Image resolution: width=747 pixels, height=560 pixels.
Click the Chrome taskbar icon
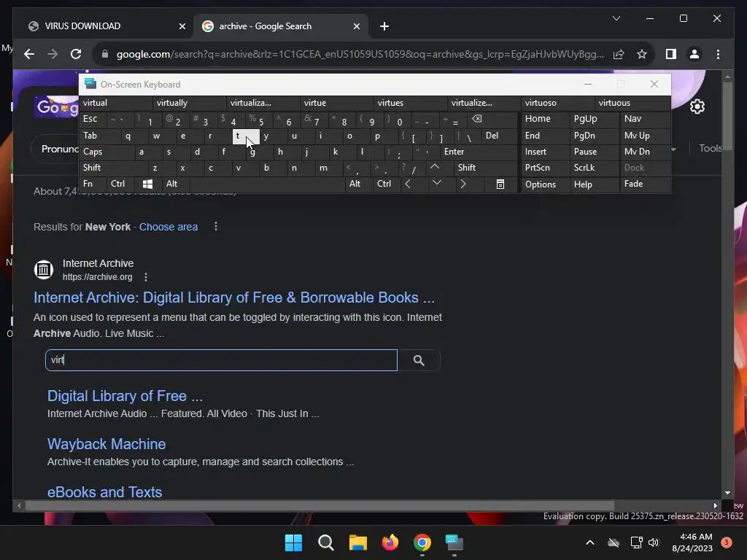pyautogui.click(x=422, y=542)
